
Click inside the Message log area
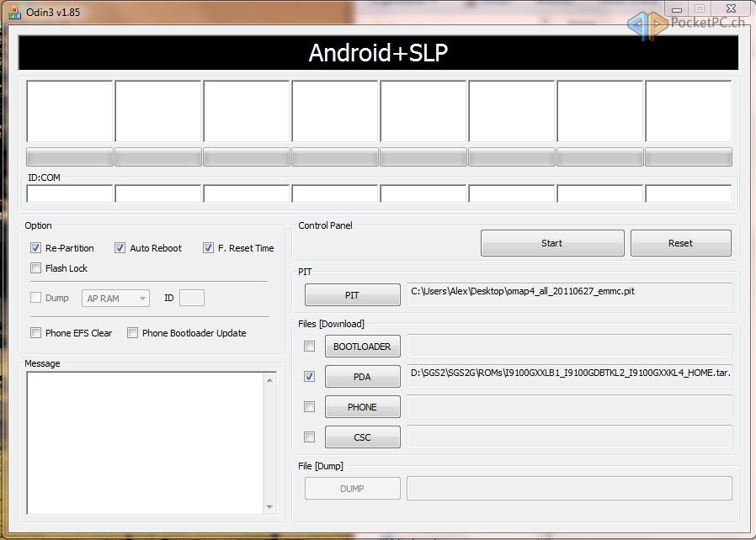[145, 443]
